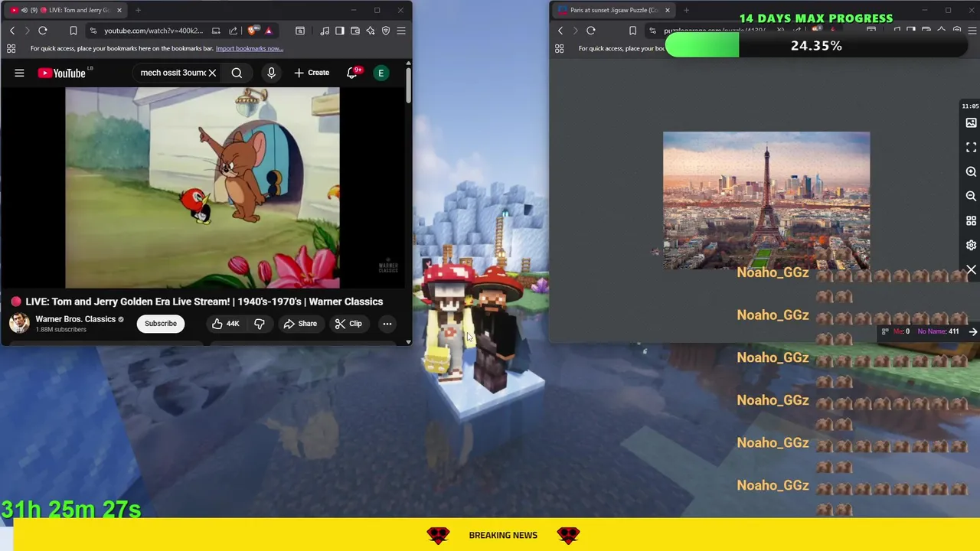Click Import bookmarks now link

[x=250, y=48]
